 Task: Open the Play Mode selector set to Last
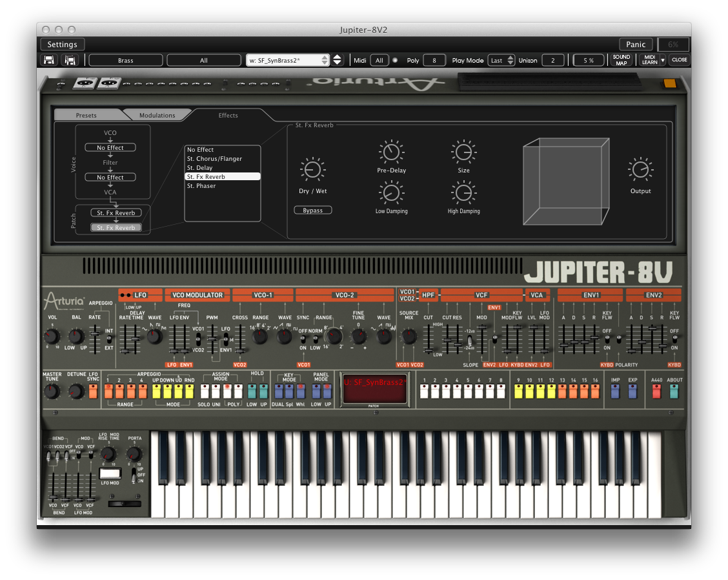tap(501, 60)
